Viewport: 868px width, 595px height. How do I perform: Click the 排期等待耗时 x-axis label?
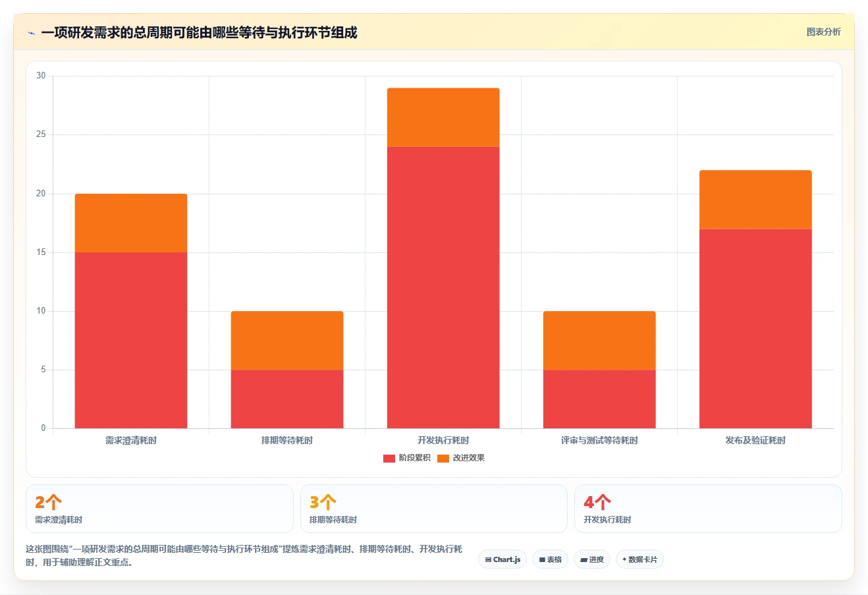(x=287, y=440)
